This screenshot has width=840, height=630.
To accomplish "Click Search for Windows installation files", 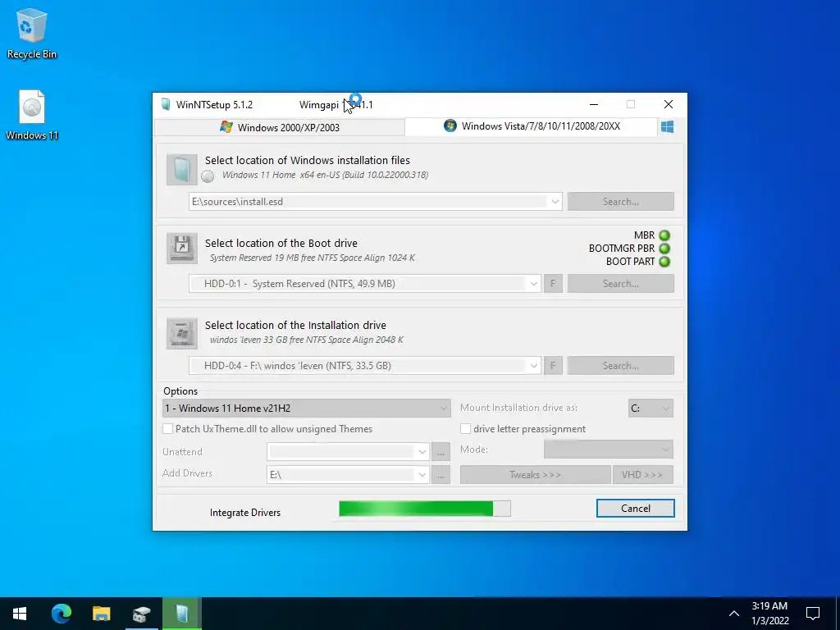I will [x=620, y=202].
